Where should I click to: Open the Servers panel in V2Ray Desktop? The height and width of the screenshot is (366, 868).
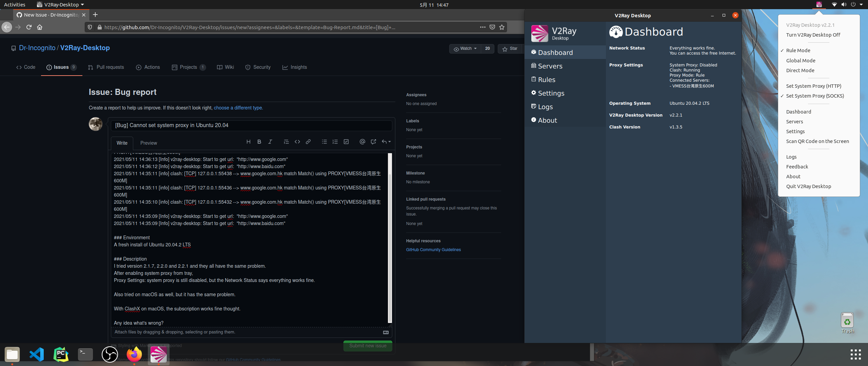click(550, 66)
